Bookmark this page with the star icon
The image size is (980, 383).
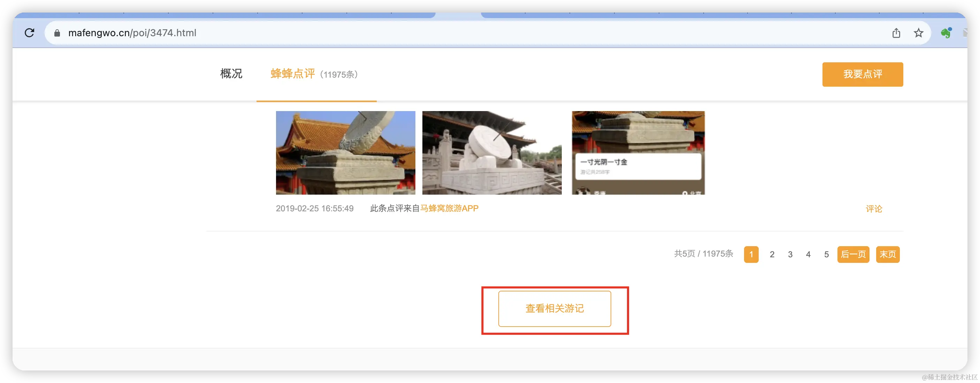[918, 33]
